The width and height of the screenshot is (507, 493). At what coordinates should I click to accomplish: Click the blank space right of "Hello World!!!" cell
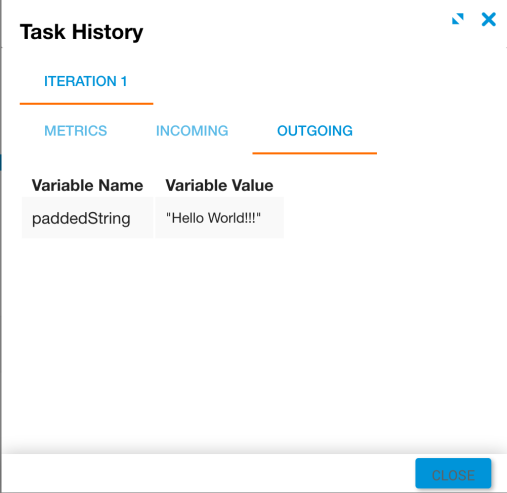(x=395, y=218)
